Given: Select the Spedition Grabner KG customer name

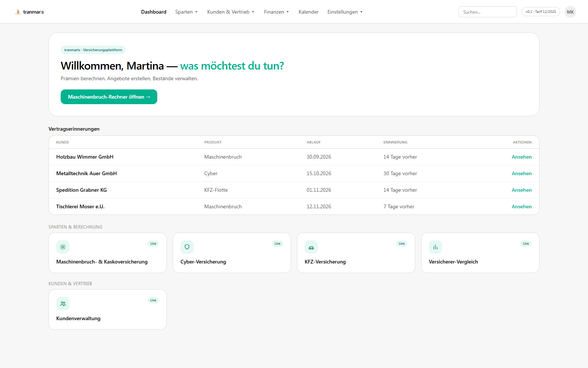Looking at the screenshot, I should tap(82, 190).
